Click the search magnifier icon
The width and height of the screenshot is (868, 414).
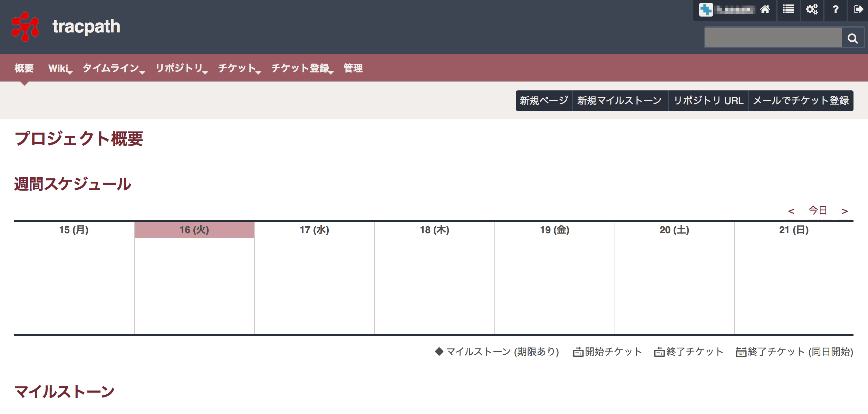click(853, 38)
